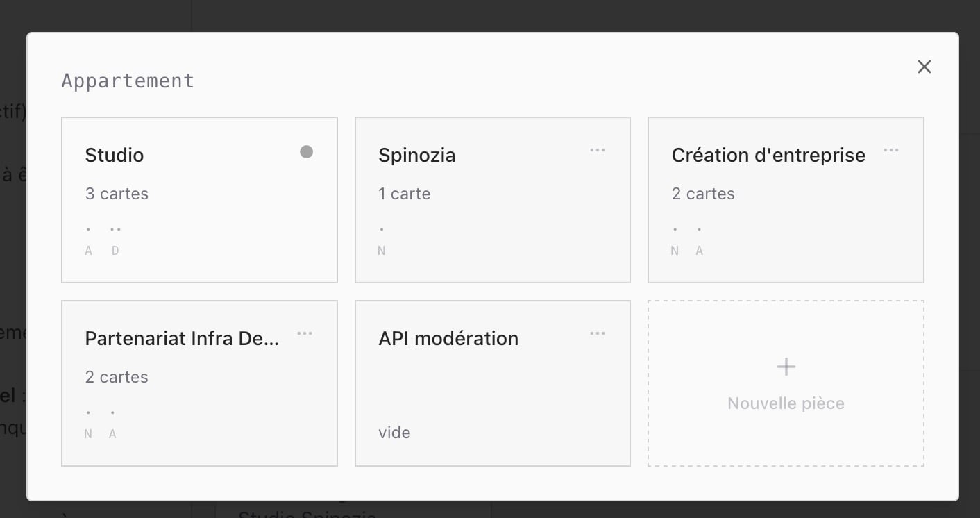Screen dimensions: 980x518
Task: Open the Partenariat Infra room title
Action: pos(182,338)
